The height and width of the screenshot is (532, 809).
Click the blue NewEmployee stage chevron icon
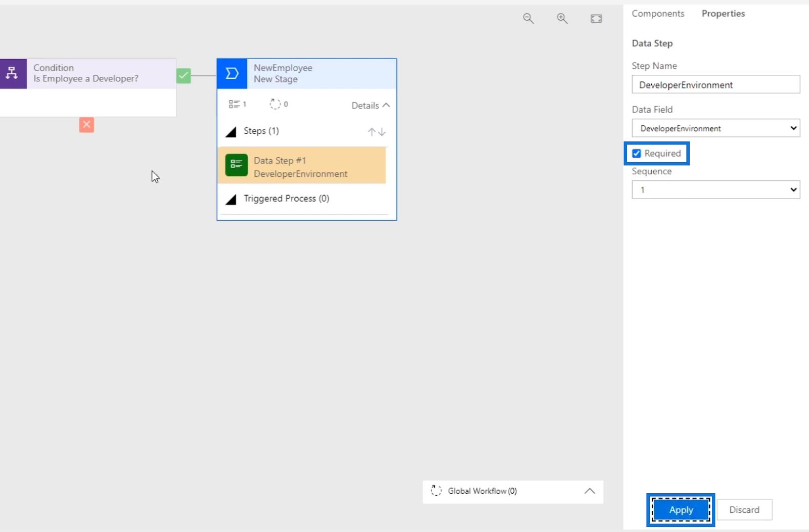[232, 74]
